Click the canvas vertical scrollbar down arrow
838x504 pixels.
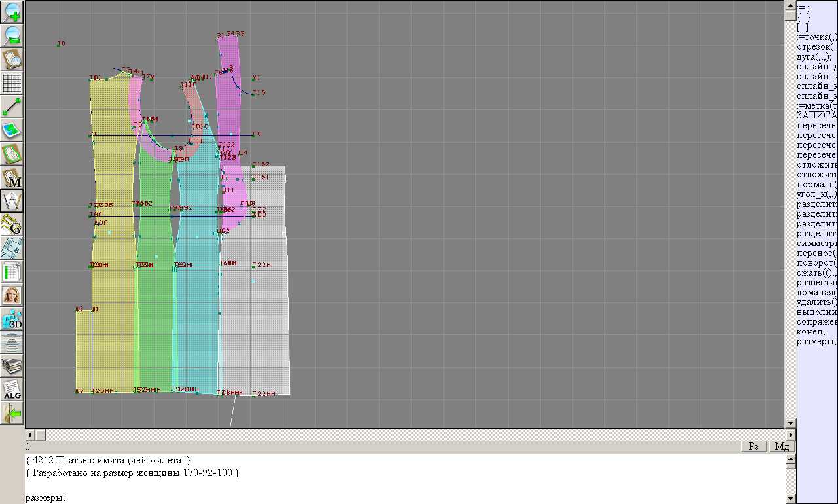[790, 423]
